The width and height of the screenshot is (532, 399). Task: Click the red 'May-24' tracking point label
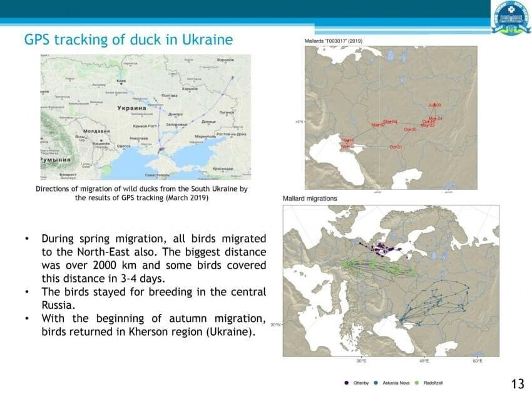[x=436, y=119]
